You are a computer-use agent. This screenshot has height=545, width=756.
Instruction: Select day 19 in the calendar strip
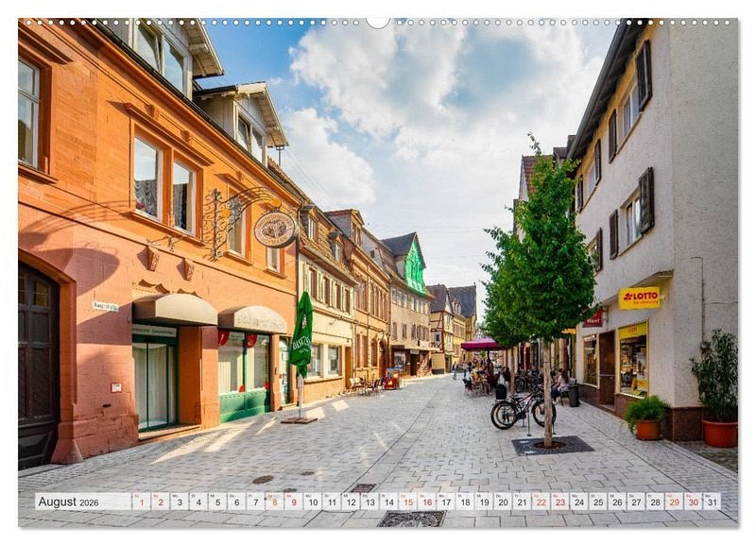[x=484, y=502]
